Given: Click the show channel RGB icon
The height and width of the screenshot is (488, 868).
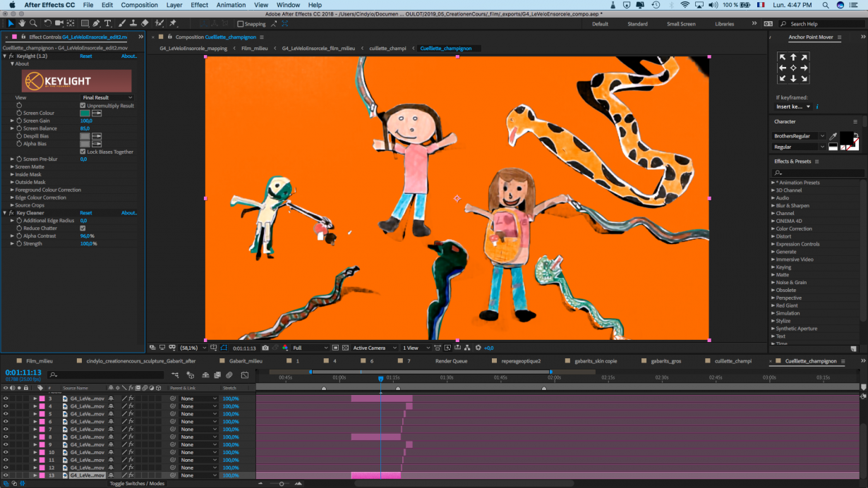Looking at the screenshot, I should pyautogui.click(x=285, y=348).
